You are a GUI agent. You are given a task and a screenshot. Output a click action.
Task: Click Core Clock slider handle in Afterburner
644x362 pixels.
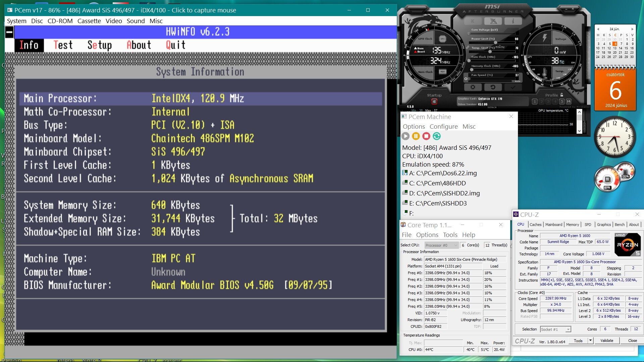pyautogui.click(x=469, y=61)
